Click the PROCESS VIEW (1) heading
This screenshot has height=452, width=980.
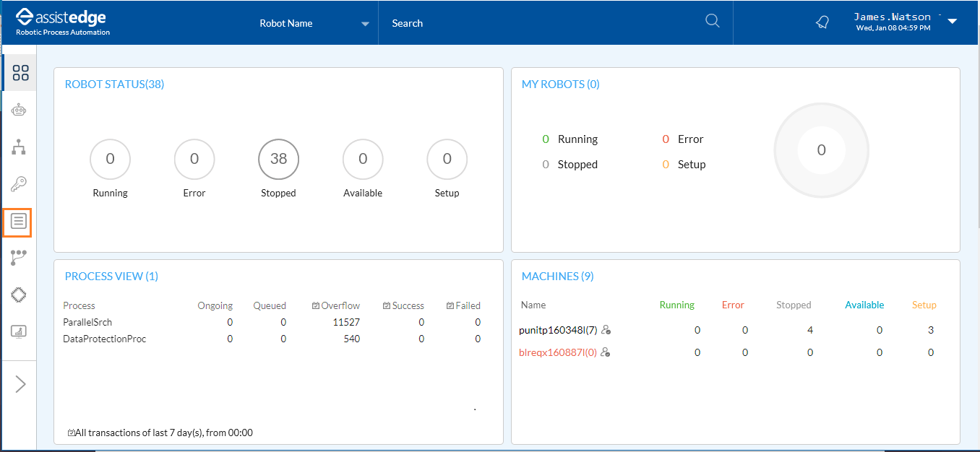[x=111, y=277]
